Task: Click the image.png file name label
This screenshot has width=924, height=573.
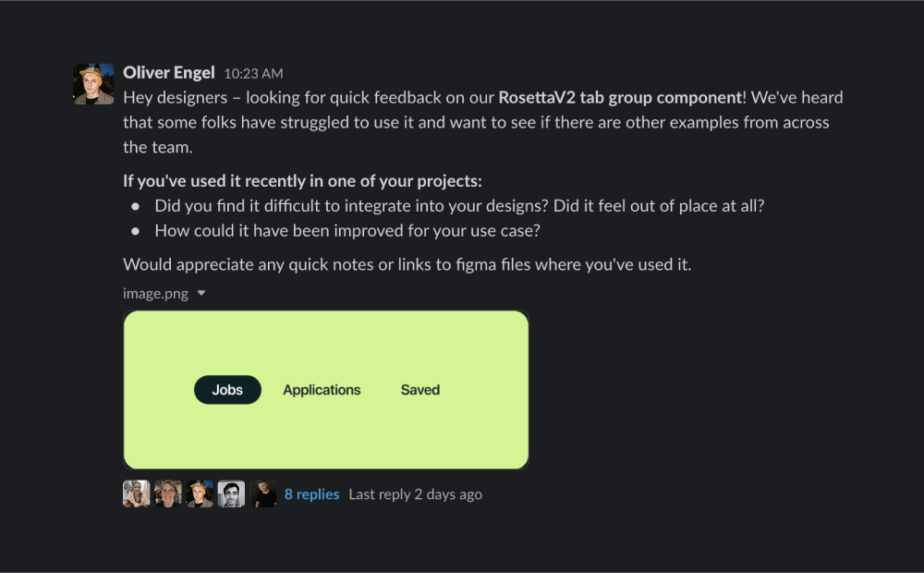Action: coord(155,294)
